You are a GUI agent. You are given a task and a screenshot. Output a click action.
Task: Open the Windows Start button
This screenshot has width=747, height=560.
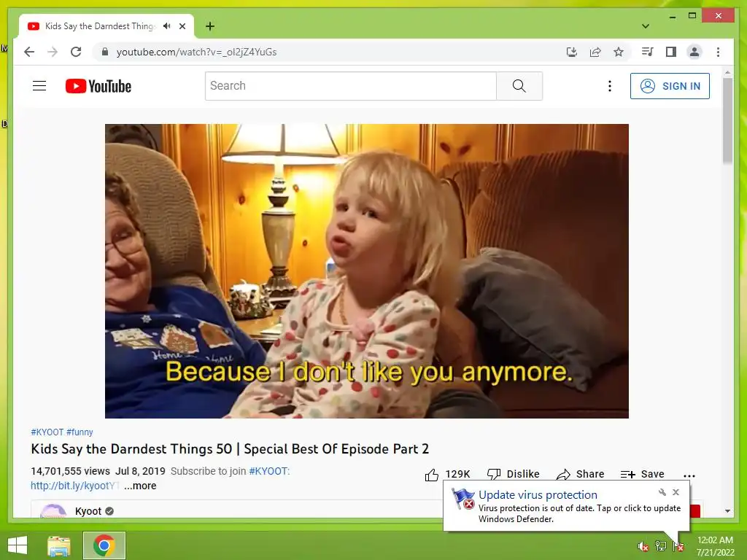click(x=18, y=545)
